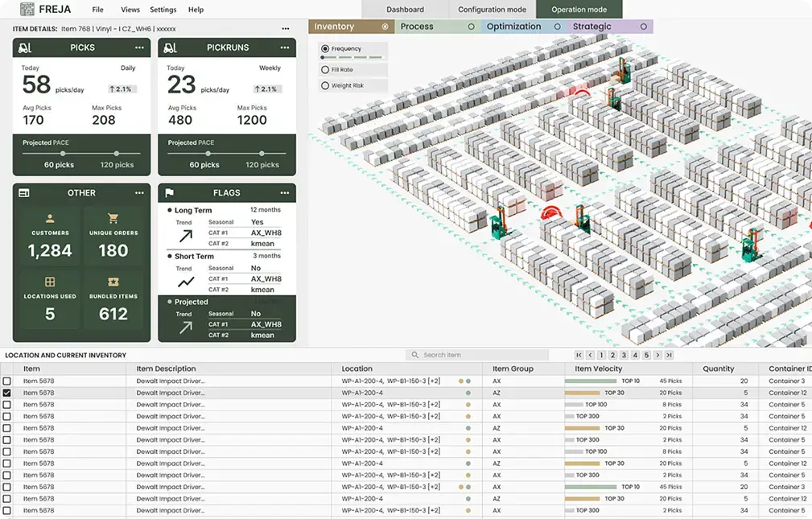Click the flag icon in FLAGS card

pos(170,193)
